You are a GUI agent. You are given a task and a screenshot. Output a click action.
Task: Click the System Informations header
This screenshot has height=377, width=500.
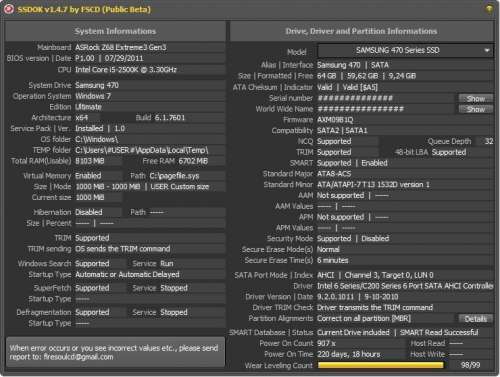[x=115, y=31]
